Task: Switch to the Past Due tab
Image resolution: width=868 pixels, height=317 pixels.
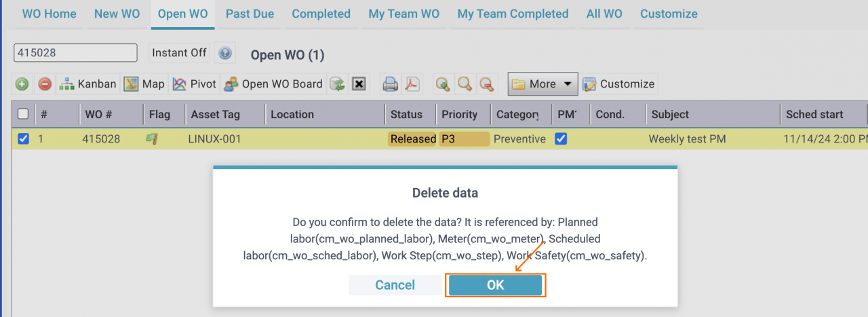Action: click(250, 14)
